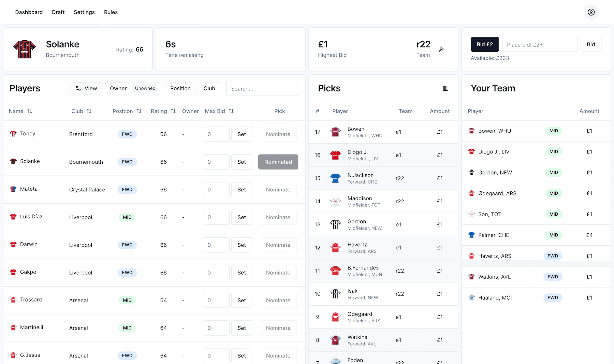Click the gavel icon beside team r22

(441, 49)
